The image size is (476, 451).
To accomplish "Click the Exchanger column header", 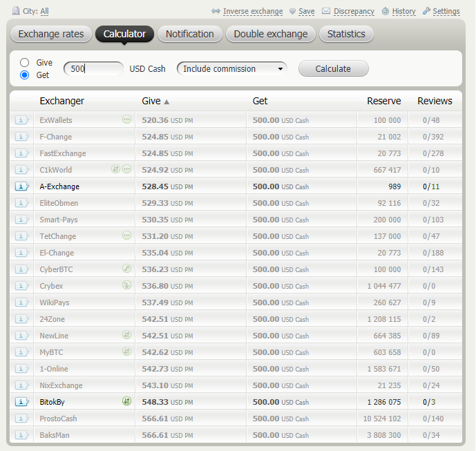I will click(x=61, y=101).
